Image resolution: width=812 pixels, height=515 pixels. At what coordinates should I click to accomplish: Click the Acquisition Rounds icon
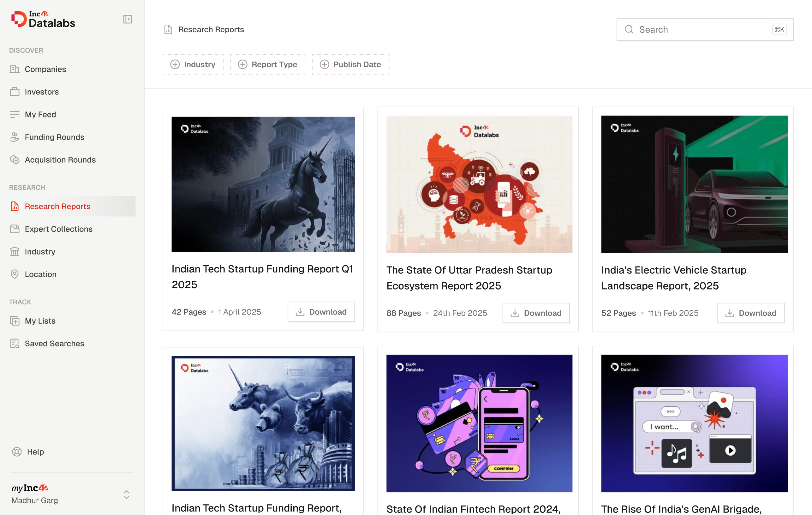pyautogui.click(x=15, y=159)
